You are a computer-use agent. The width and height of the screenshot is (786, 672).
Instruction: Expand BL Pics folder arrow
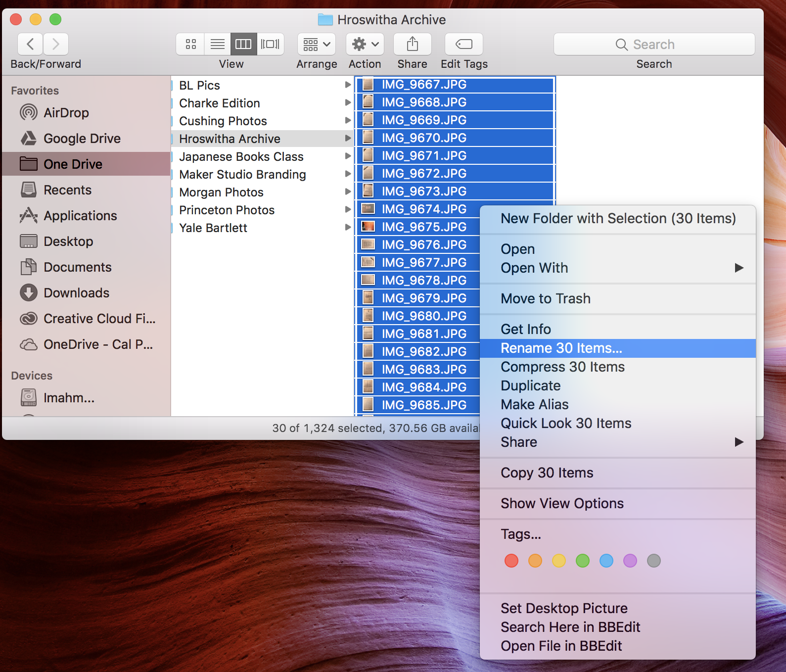(x=348, y=85)
